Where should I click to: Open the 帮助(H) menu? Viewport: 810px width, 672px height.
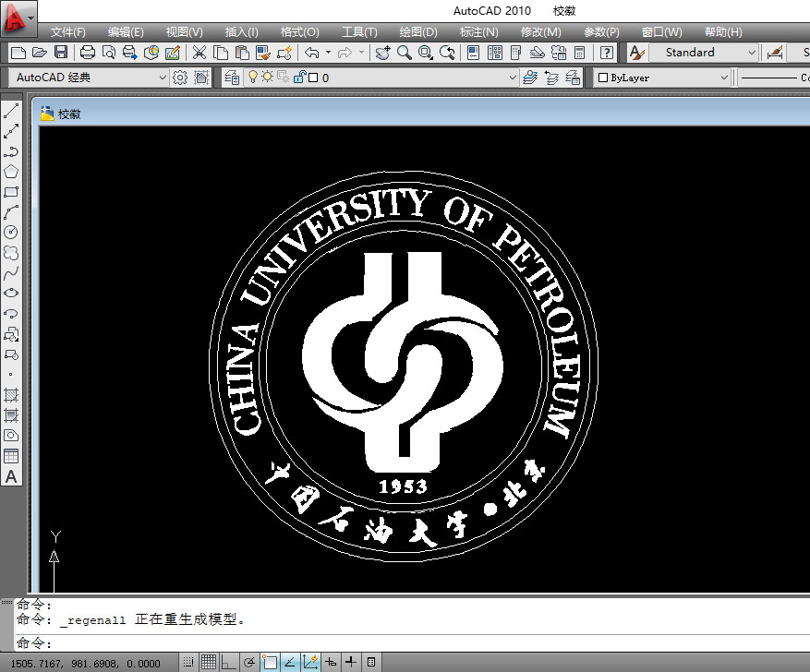723,32
